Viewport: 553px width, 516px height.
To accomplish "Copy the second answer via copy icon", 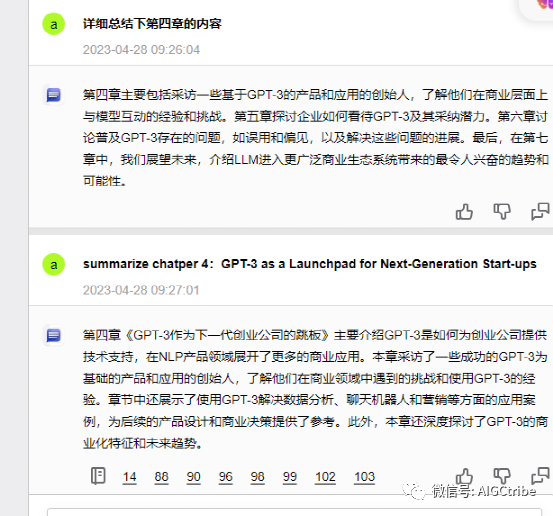I will [540, 476].
